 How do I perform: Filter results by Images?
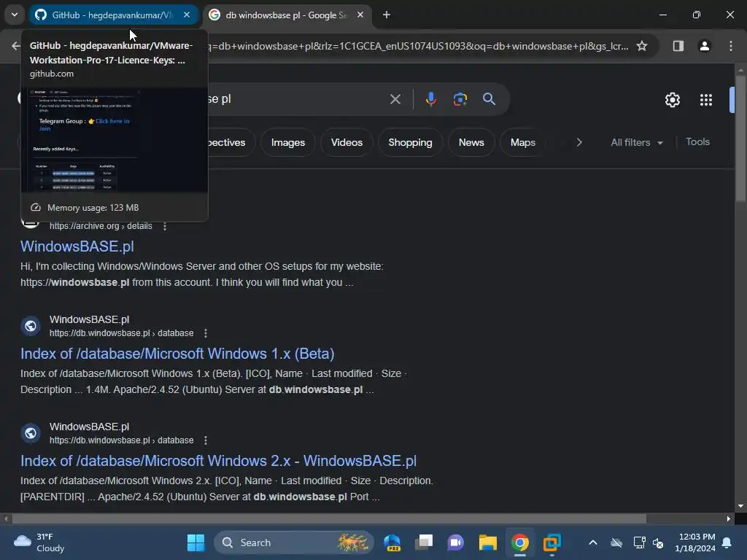287,142
